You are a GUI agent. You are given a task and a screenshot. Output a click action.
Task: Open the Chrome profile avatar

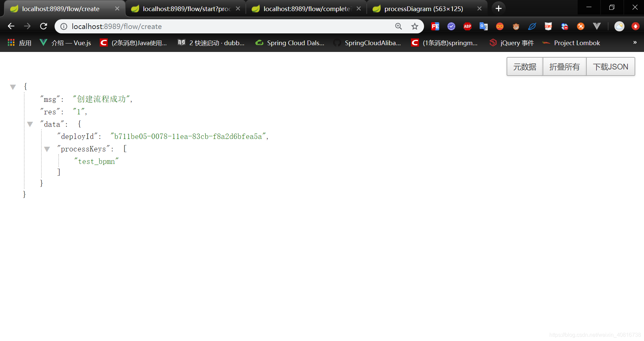click(x=619, y=26)
